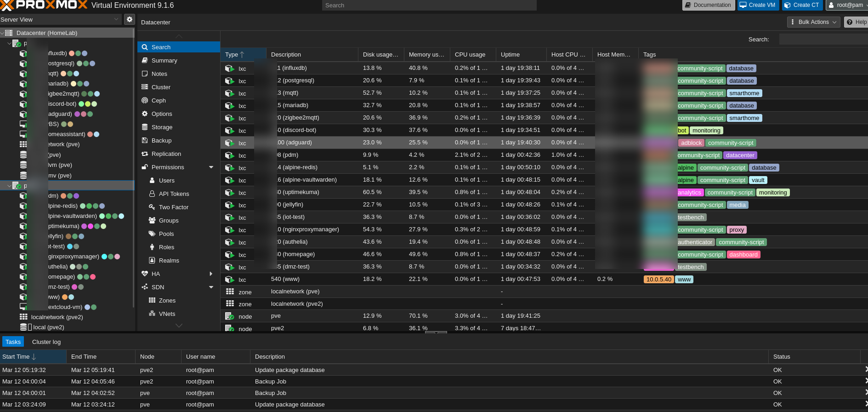Image resolution: width=868 pixels, height=412 pixels.
Task: Click the Permissions unlock icon
Action: 145,167
